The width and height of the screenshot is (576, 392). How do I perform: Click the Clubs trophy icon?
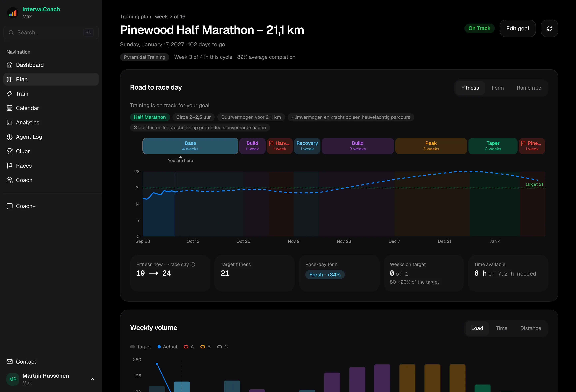[10, 151]
